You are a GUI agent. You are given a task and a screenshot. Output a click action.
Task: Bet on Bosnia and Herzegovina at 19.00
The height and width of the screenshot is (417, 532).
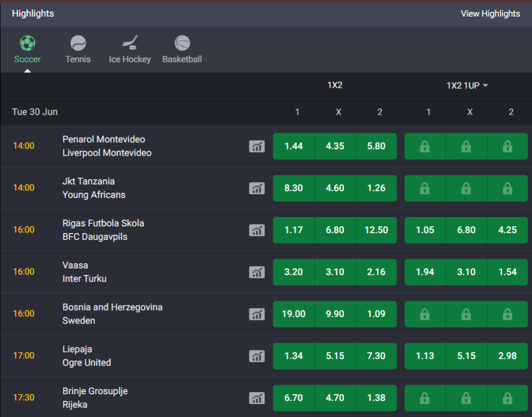(294, 314)
